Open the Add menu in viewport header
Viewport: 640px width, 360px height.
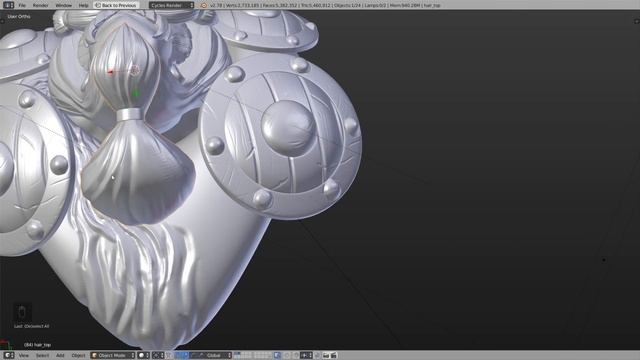pos(60,356)
